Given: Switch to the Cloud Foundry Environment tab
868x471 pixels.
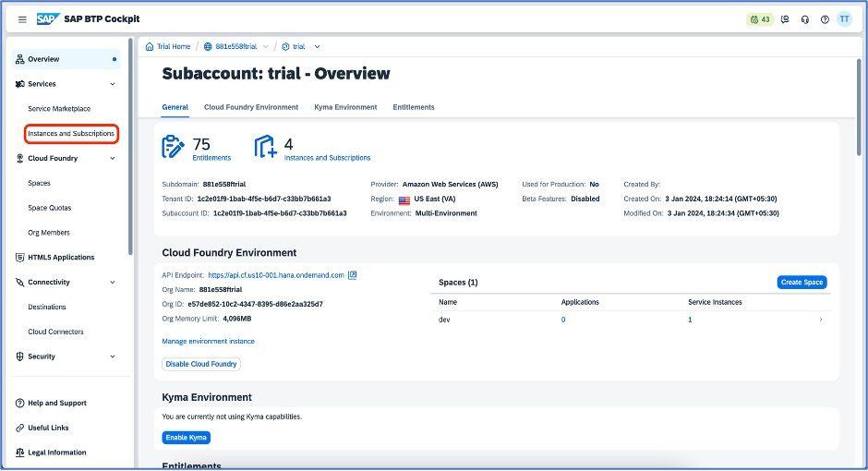Looking at the screenshot, I should coord(251,107).
